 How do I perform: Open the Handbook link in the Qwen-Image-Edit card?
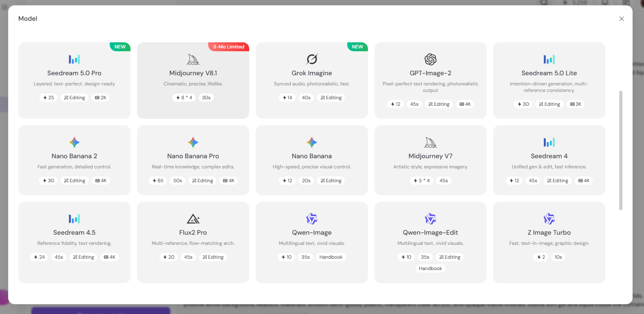431,268
